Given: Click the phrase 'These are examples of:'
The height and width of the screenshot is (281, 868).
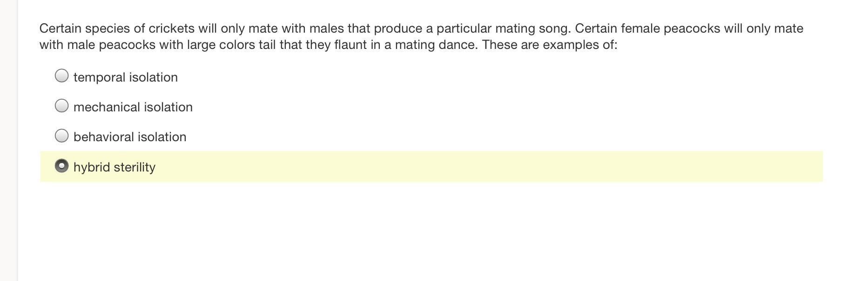Looking at the screenshot, I should (550, 45).
